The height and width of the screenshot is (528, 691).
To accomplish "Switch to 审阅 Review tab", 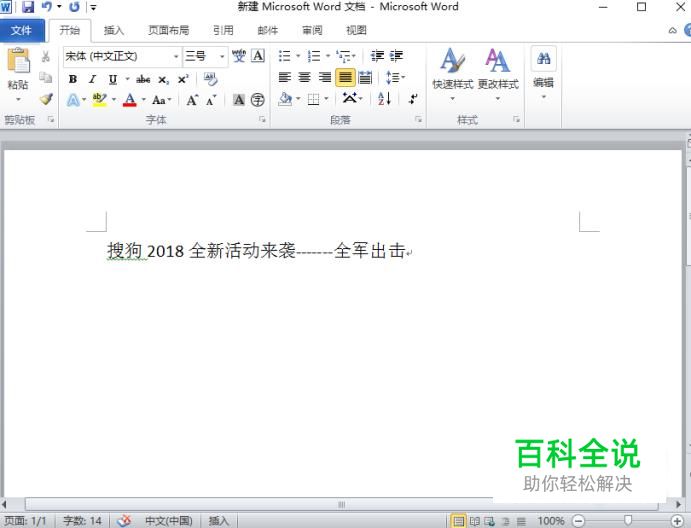I will click(x=312, y=30).
